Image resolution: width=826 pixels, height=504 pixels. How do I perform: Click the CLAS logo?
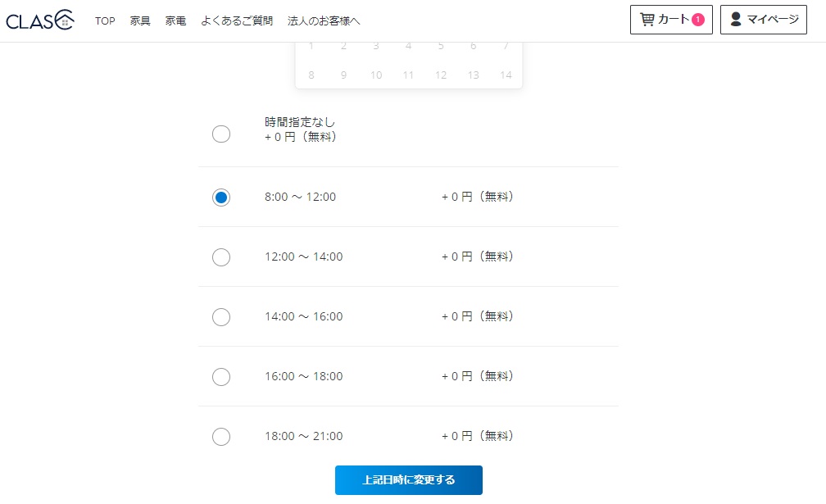pos(40,20)
